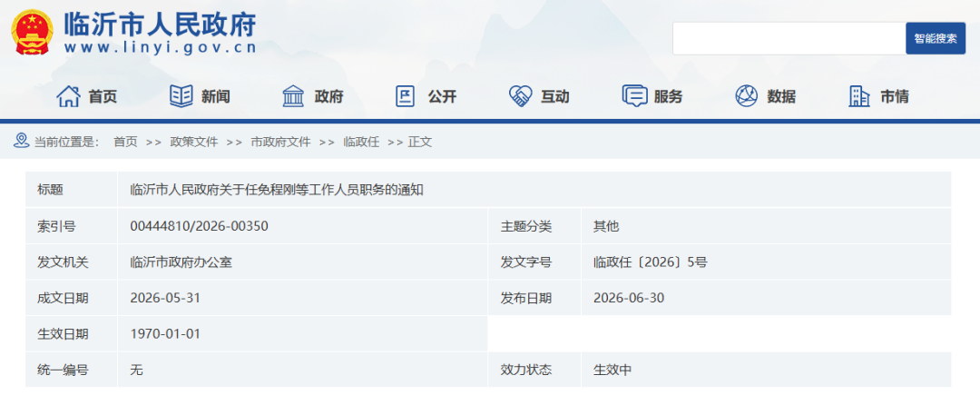This screenshot has width=980, height=415.
Task: Click the 临沂市人民政府 site title
Action: (x=160, y=25)
